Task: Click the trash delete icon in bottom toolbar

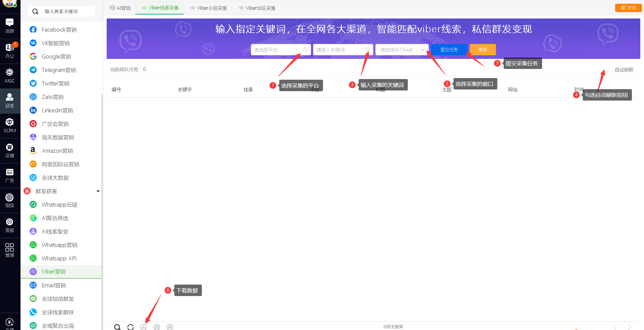Action: click(157, 327)
